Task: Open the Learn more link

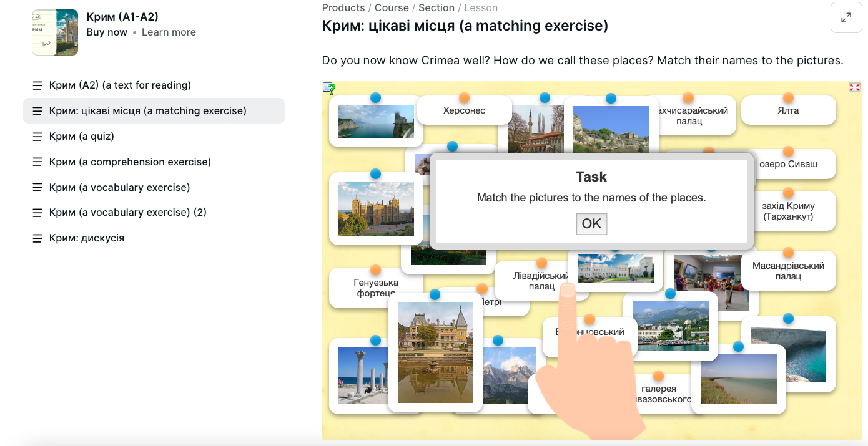Action: tap(169, 32)
